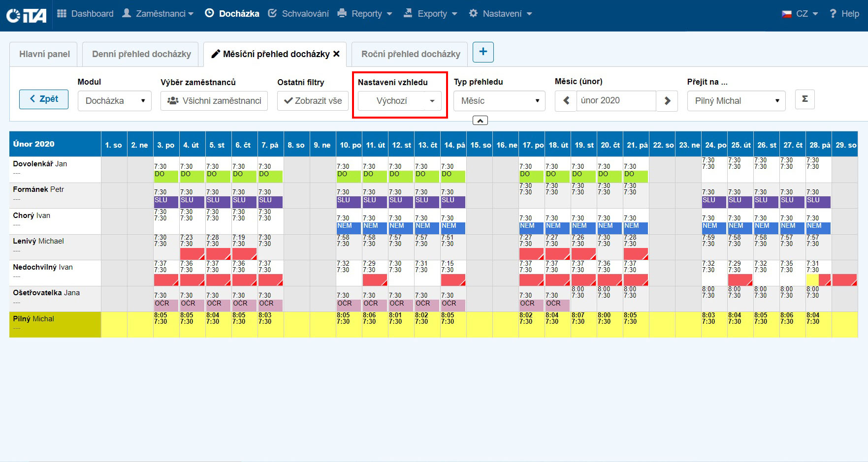
Task: Click the green DO cell for Dovolenkář on 3. po
Action: 166,175
